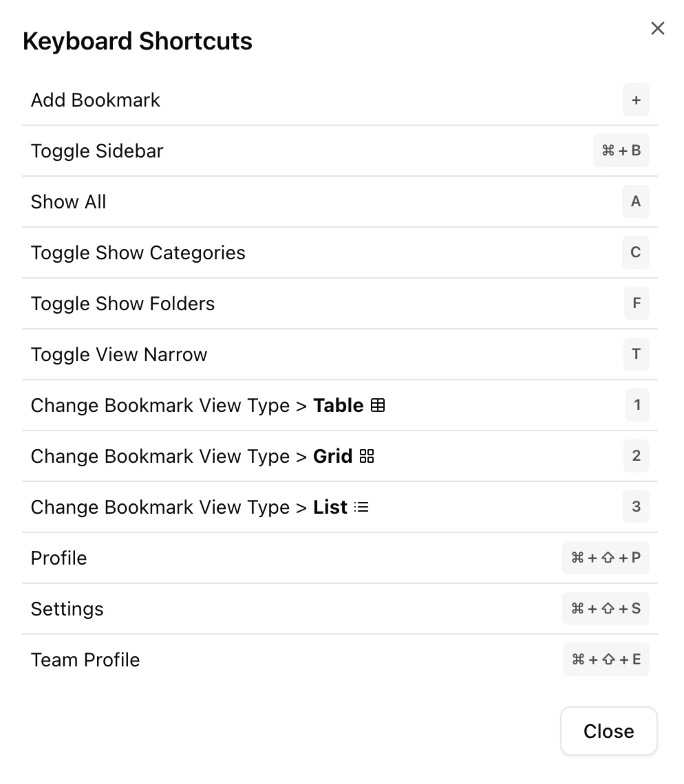Select the Toggle View Narrow row
This screenshot has width=684, height=784.
pos(340,354)
